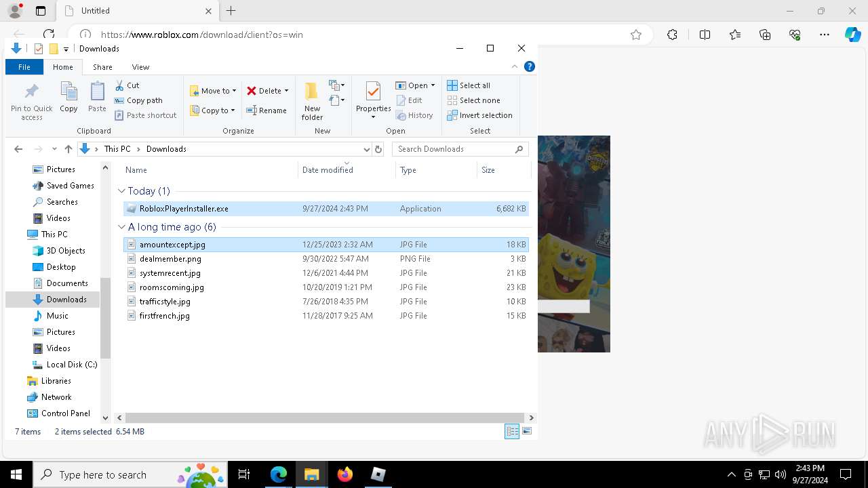Open Edge split screen icon
This screenshot has width=868, height=488.
pos(705,35)
